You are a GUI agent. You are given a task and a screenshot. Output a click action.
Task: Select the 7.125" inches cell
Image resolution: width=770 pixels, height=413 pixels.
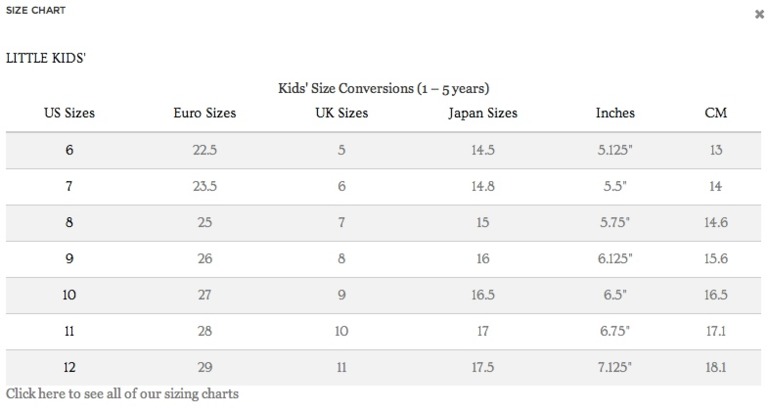click(615, 367)
